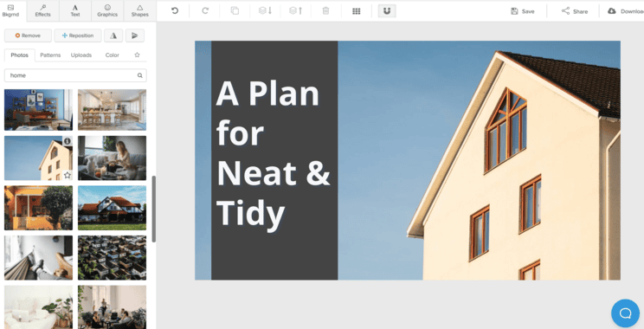Bring layer forward icon
Image resolution: width=644 pixels, height=329 pixels.
click(296, 10)
